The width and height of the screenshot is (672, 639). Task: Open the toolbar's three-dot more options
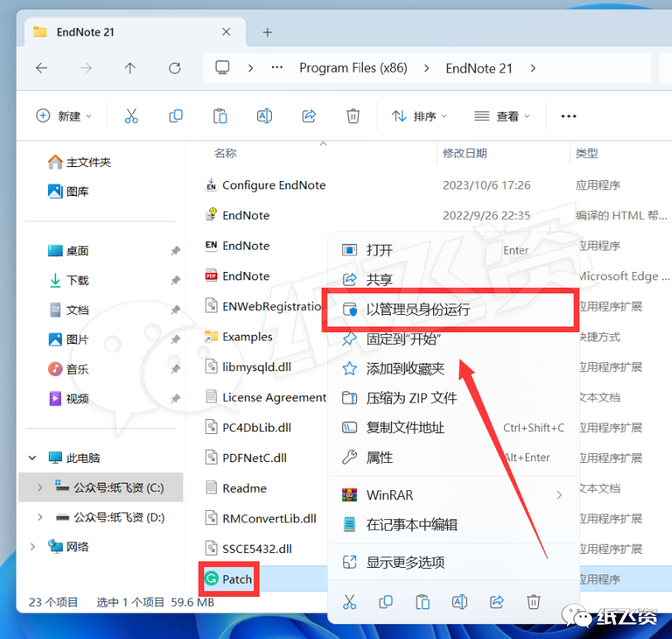pyautogui.click(x=569, y=116)
